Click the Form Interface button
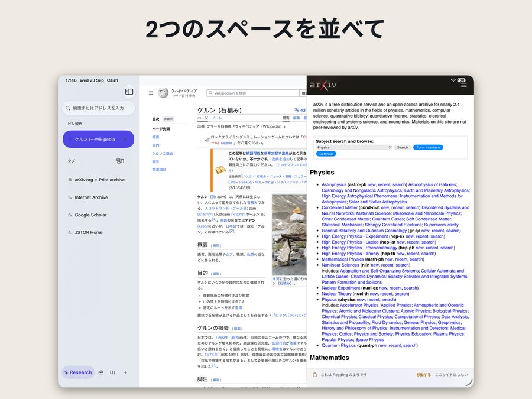This screenshot has height=399, width=532. tap(428, 147)
